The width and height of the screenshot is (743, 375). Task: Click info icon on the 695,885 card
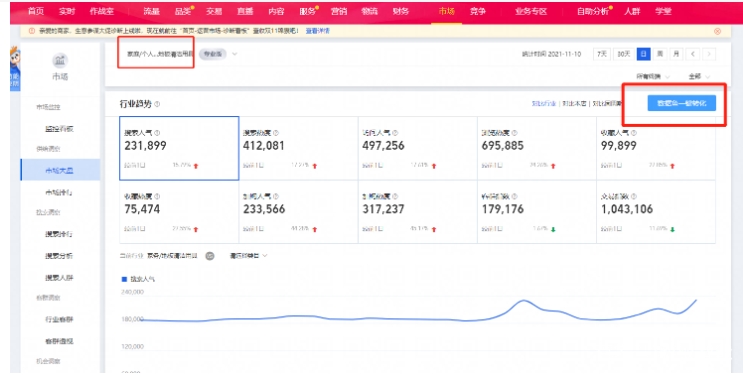click(x=514, y=133)
